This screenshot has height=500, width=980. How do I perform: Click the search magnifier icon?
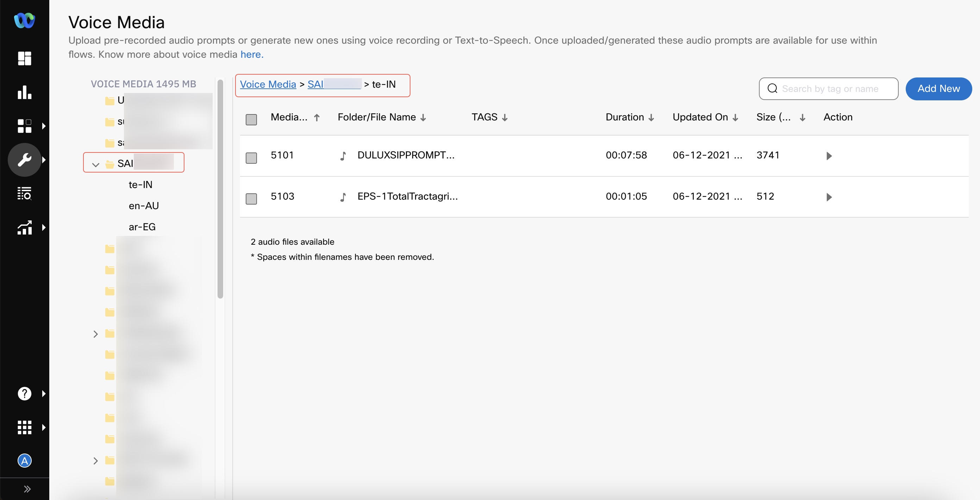tap(772, 89)
